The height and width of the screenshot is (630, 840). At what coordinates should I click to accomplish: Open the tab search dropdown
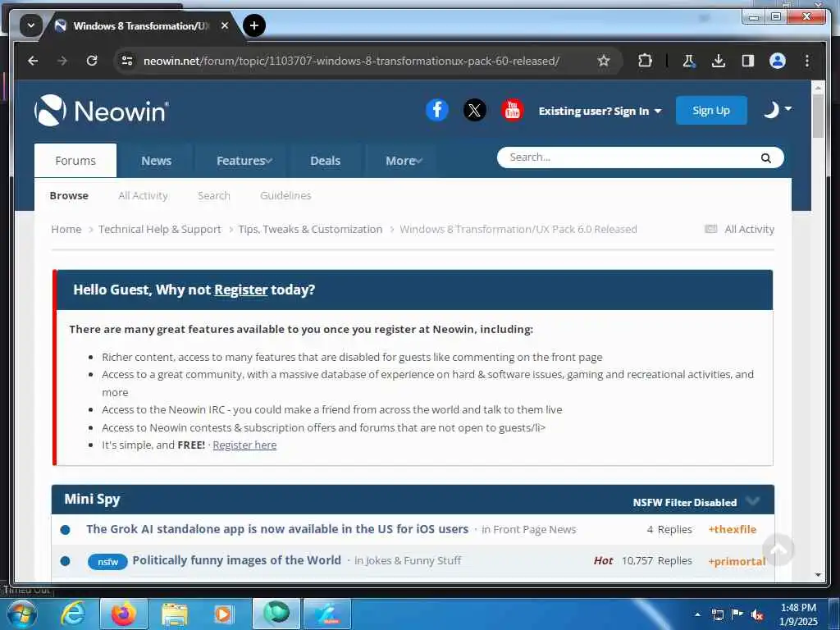(x=30, y=25)
